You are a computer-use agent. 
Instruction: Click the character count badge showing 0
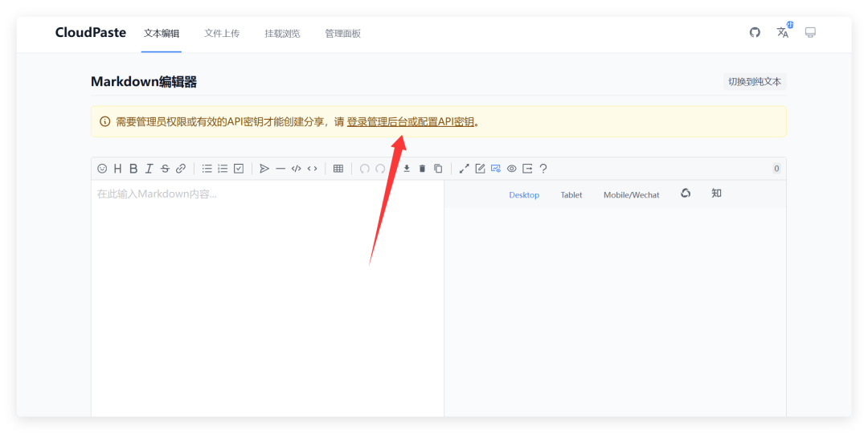[x=776, y=169]
